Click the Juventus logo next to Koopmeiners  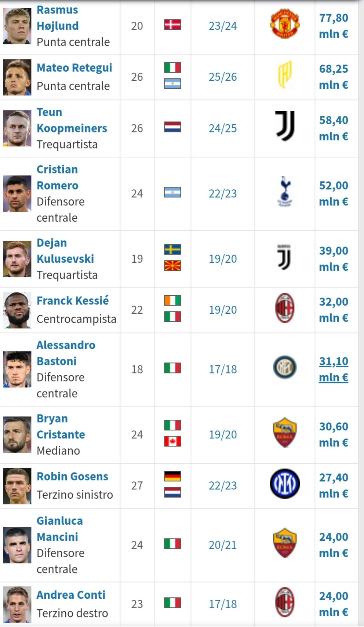point(285,127)
